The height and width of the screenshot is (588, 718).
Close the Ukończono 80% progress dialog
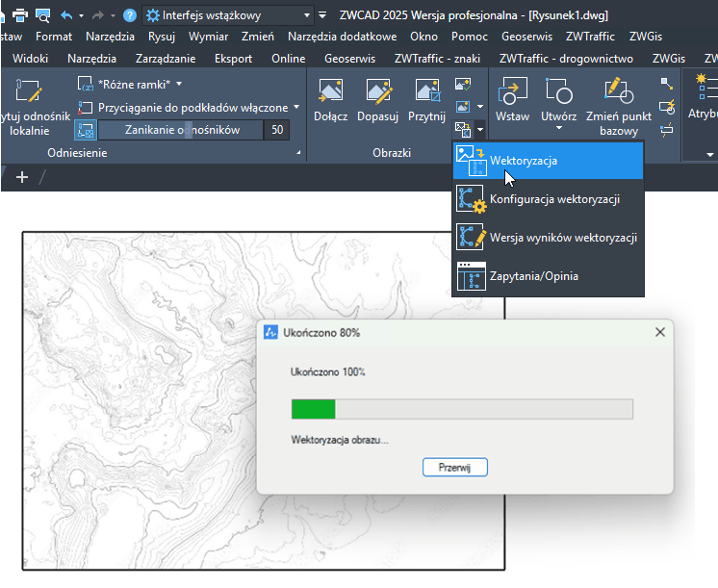[660, 332]
